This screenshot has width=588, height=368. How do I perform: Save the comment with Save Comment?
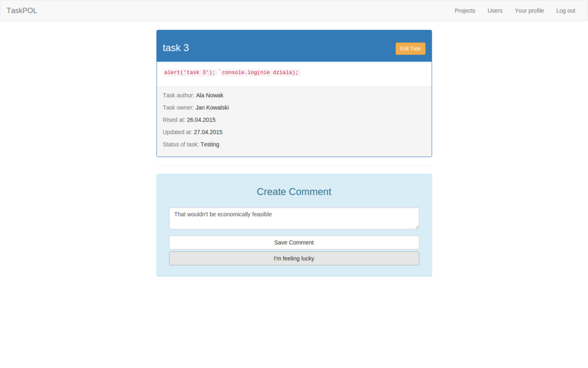click(x=293, y=242)
